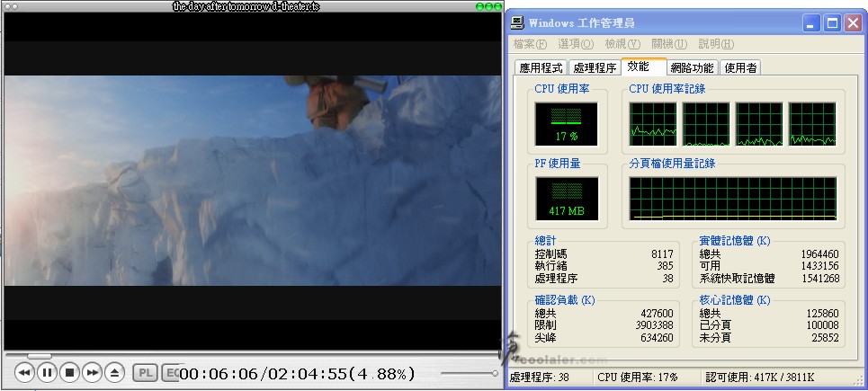This screenshot has width=868, height=391.
Task: Click the seek bar thumb in player
Action: [40, 356]
